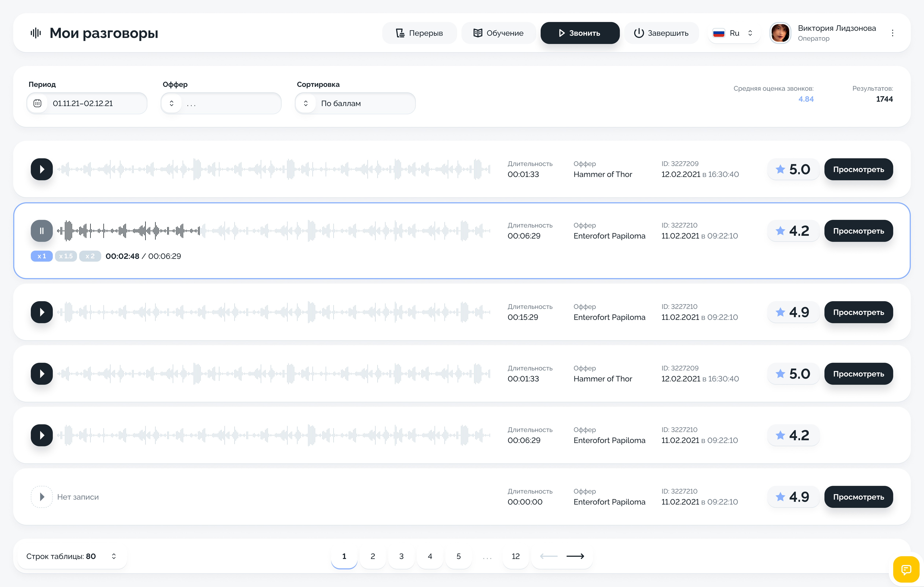This screenshot has width=924, height=587.
Task: Open the Ru language selector
Action: tap(734, 33)
